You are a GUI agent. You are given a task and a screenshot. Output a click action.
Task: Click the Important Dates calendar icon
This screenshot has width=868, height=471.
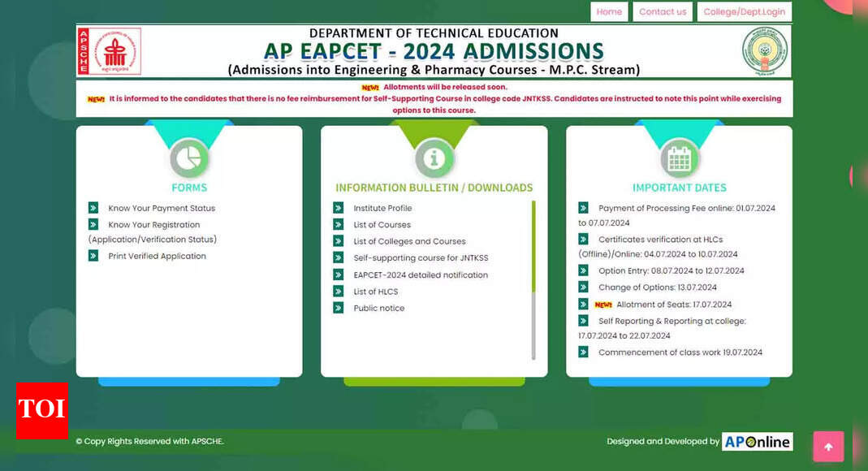679,156
